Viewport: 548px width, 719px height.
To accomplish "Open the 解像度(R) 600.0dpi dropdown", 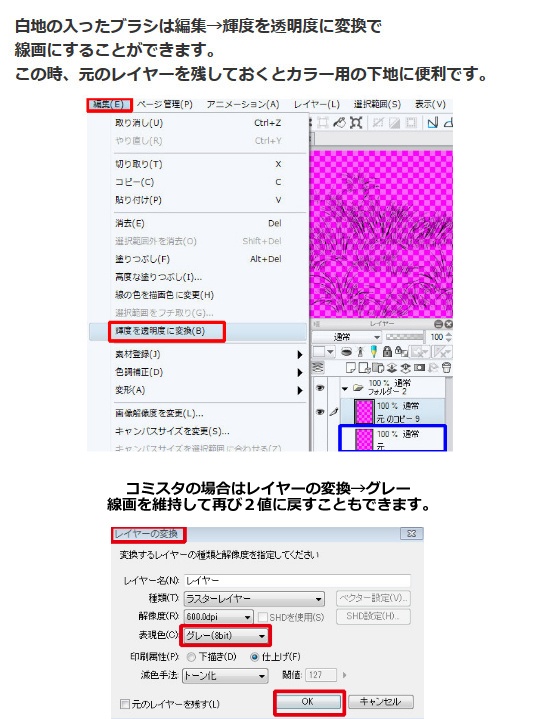I will 218,617.
